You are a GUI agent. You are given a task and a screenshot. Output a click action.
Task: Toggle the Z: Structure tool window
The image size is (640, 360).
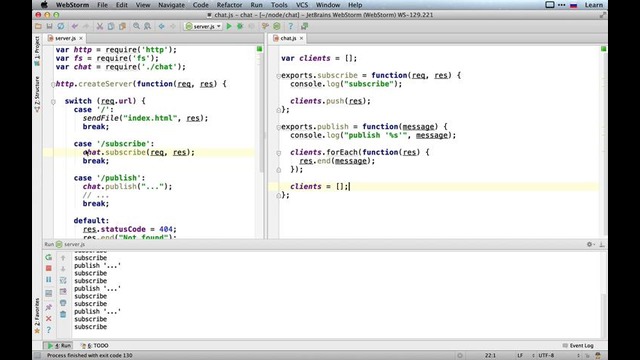click(x=37, y=94)
